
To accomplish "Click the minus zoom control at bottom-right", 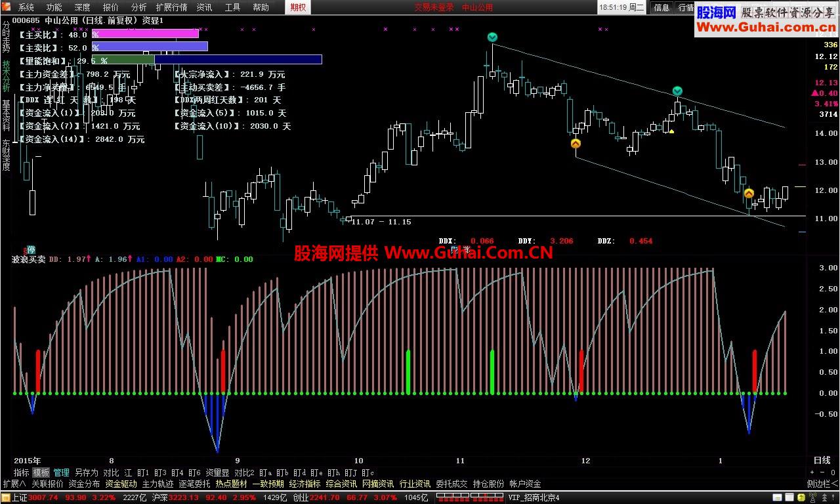I will 822,472.
